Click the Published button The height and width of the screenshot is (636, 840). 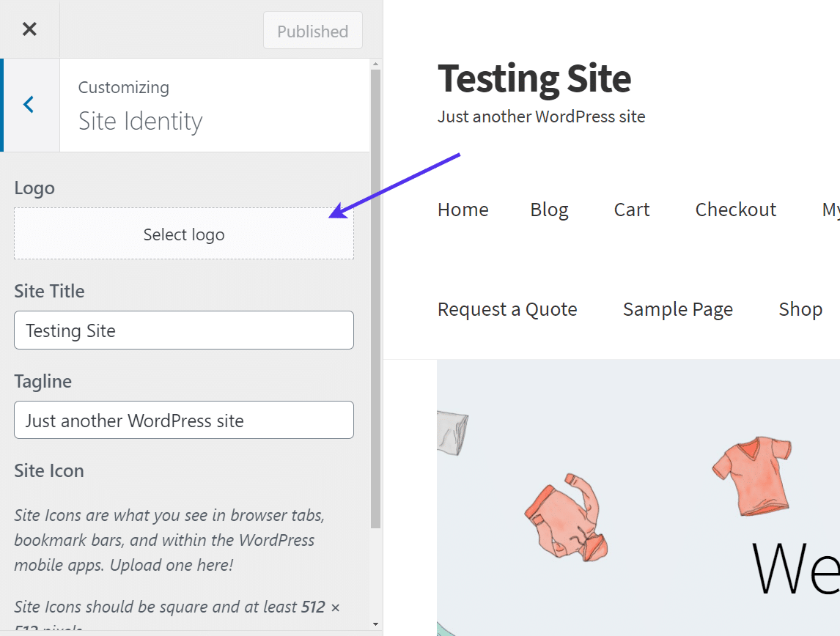click(312, 31)
